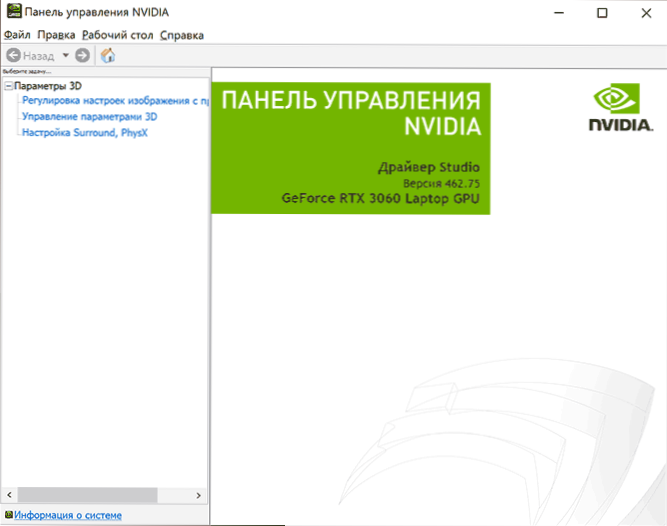Viewport: 667px width, 526px height.
Task: Open the Правка menu
Action: tap(56, 35)
